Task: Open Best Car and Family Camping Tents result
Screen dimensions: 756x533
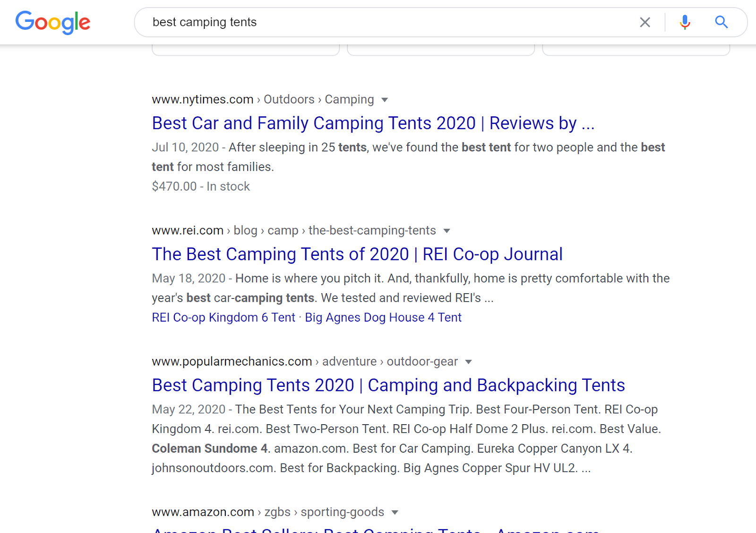Action: tap(373, 123)
